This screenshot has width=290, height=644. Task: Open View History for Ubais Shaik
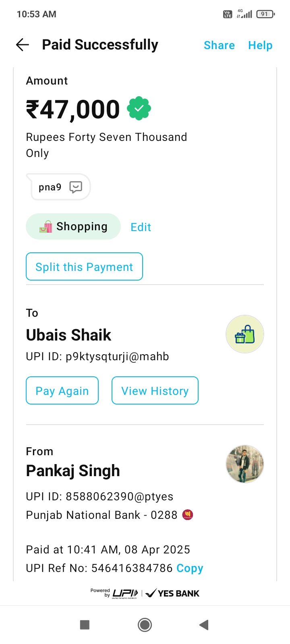tap(155, 390)
